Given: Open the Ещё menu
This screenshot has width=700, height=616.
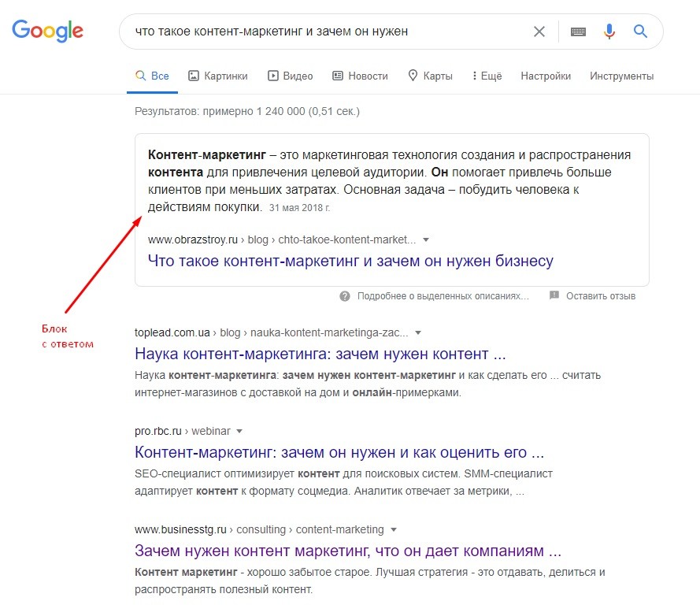Looking at the screenshot, I should pos(487,75).
